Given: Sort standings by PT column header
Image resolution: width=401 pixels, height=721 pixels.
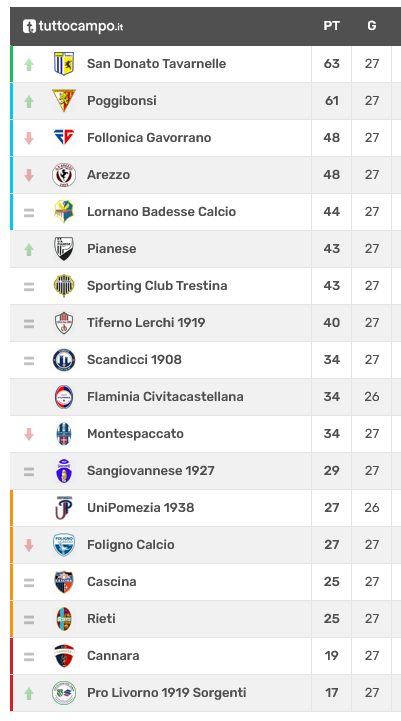Looking at the screenshot, I should coord(331,26).
